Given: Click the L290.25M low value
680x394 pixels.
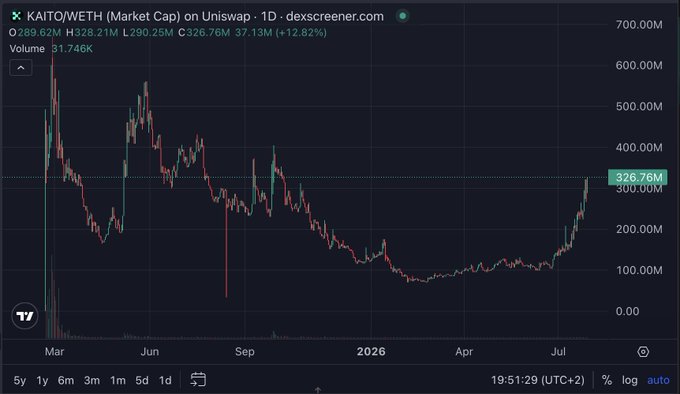Looking at the screenshot, I should pos(148,33).
